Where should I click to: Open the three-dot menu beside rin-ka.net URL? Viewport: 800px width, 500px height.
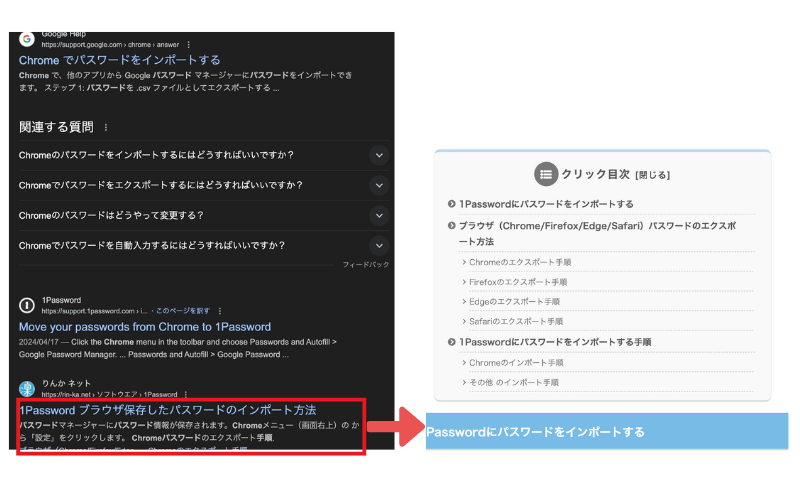point(186,394)
